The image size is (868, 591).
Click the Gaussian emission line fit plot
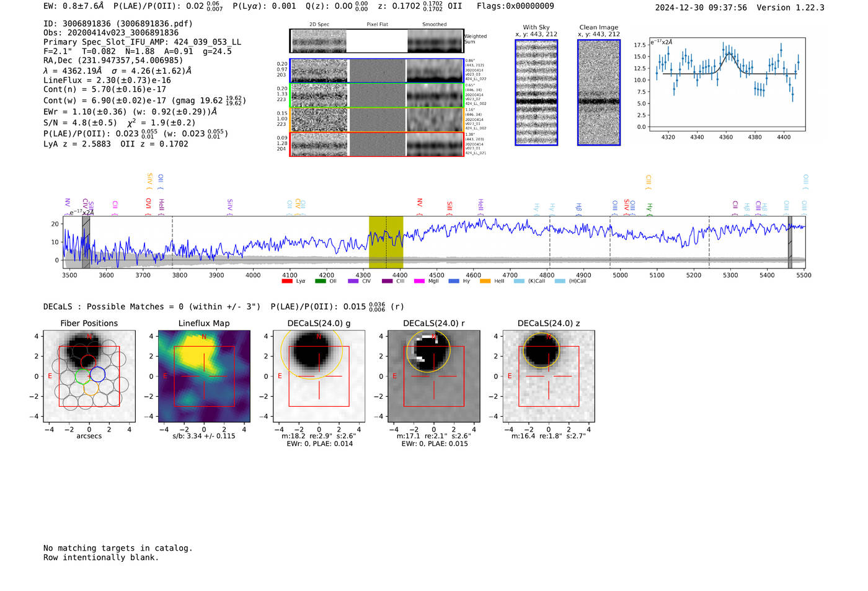click(x=727, y=84)
